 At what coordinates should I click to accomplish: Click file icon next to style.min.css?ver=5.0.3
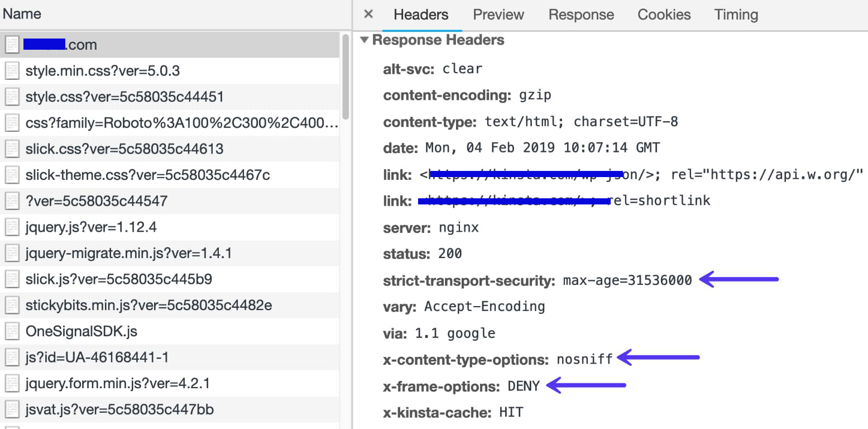(12, 71)
